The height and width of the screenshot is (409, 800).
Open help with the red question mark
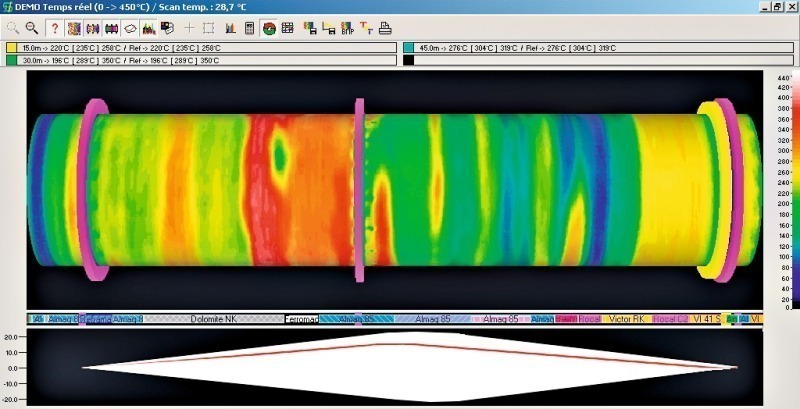(x=55, y=28)
